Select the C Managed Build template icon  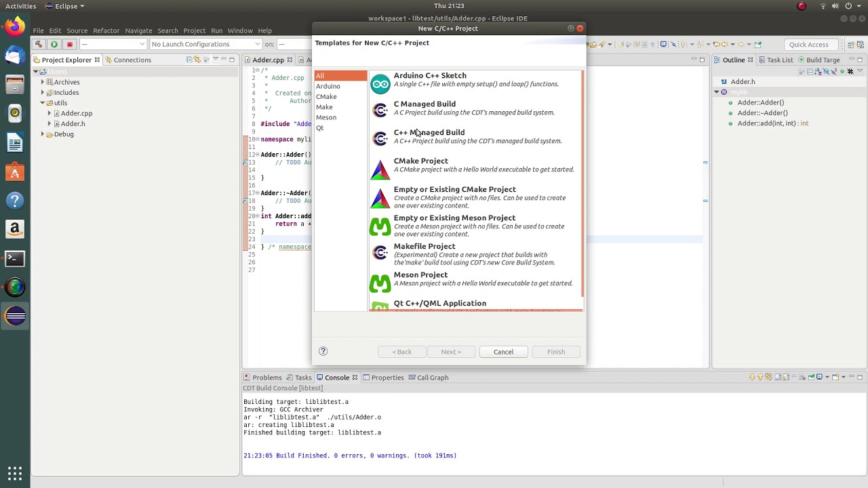[380, 110]
